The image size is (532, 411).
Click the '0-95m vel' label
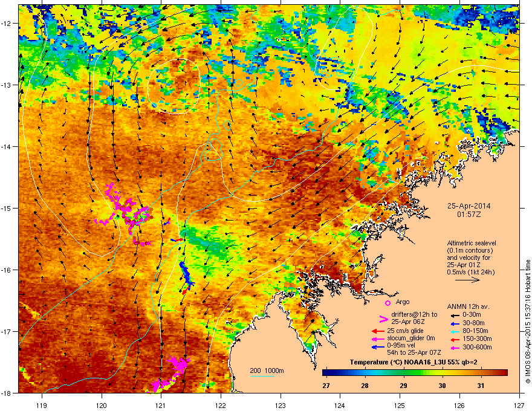pos(401,346)
